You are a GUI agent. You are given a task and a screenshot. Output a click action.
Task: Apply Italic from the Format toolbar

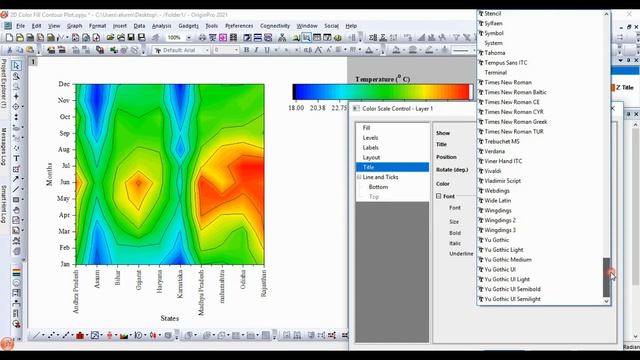tap(256, 50)
